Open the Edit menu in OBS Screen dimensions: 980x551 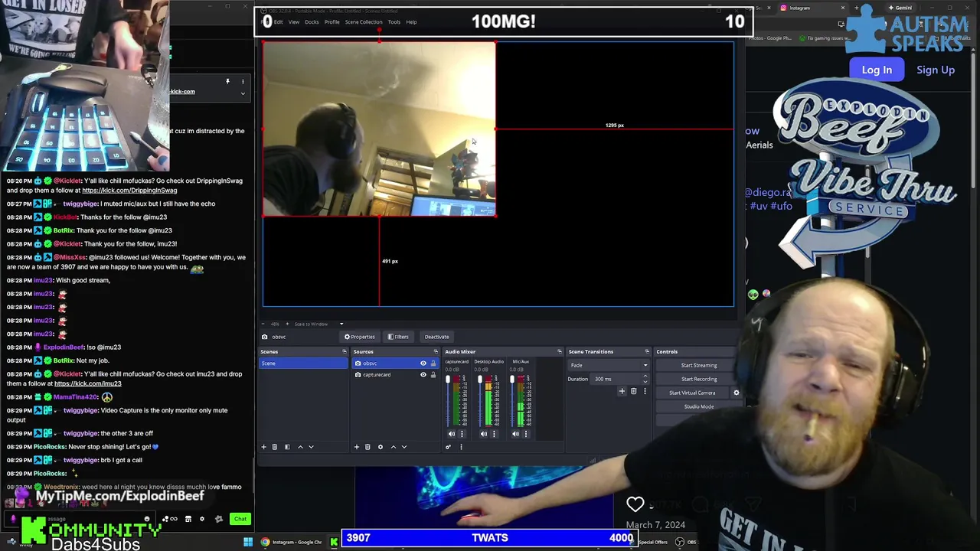[x=279, y=22]
